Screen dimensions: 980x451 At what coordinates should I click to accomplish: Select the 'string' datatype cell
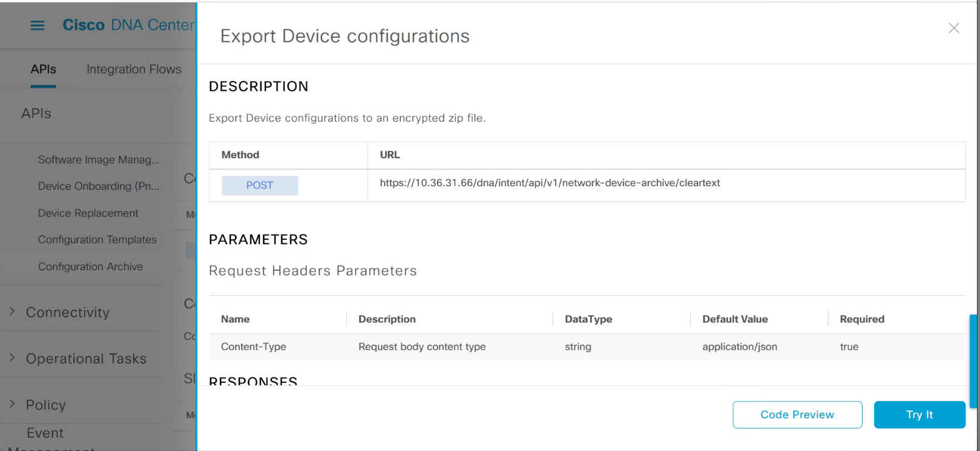[578, 346]
